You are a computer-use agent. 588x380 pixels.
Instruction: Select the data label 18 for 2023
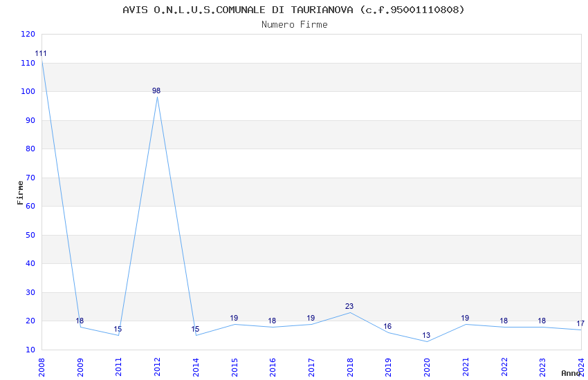pyautogui.click(x=542, y=321)
